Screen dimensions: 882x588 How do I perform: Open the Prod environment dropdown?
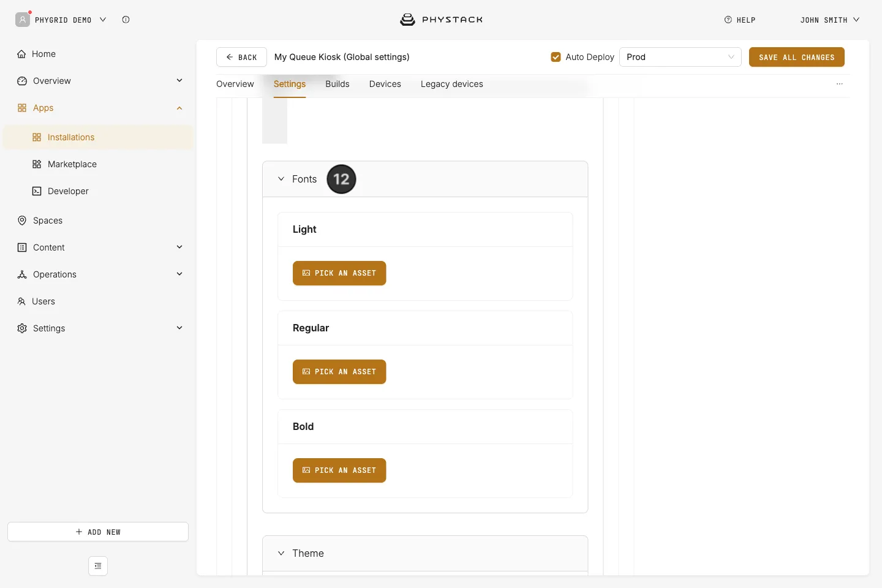click(x=680, y=57)
